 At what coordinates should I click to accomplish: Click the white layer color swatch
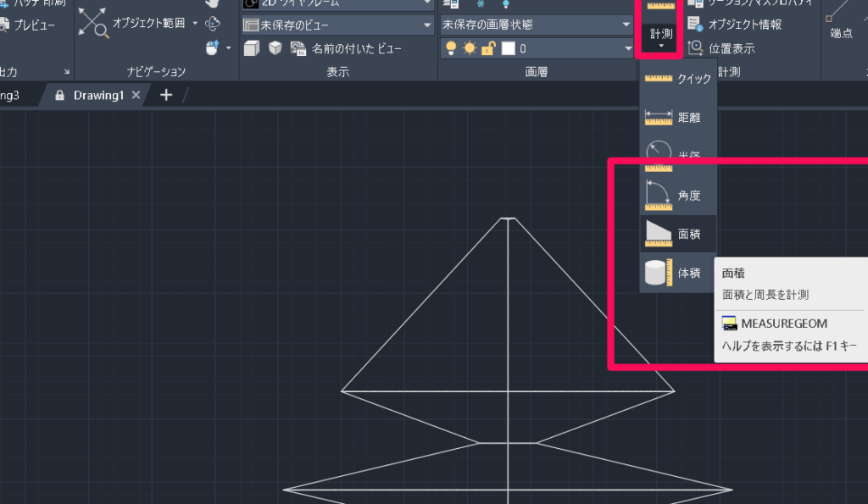pos(508,48)
